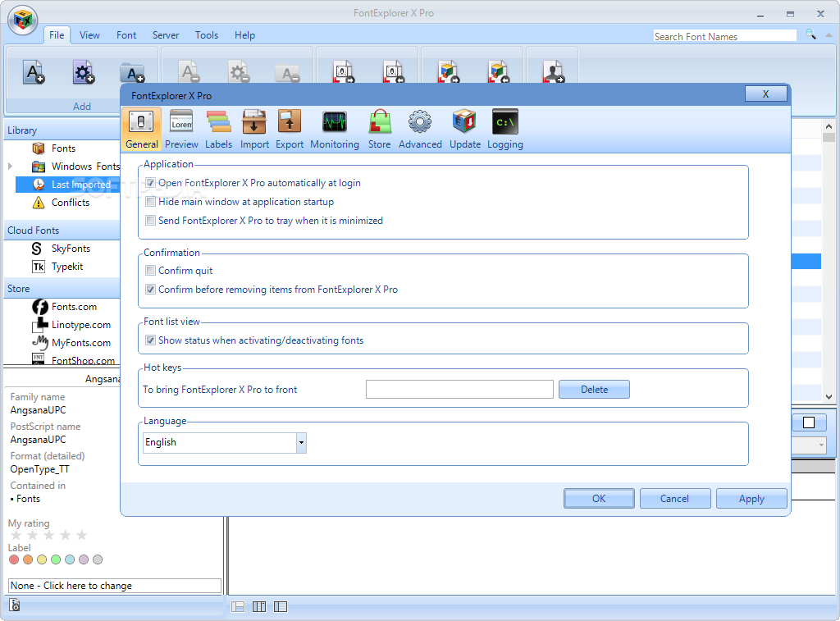
Task: Rate font with the fifth star
Action: pos(81,535)
